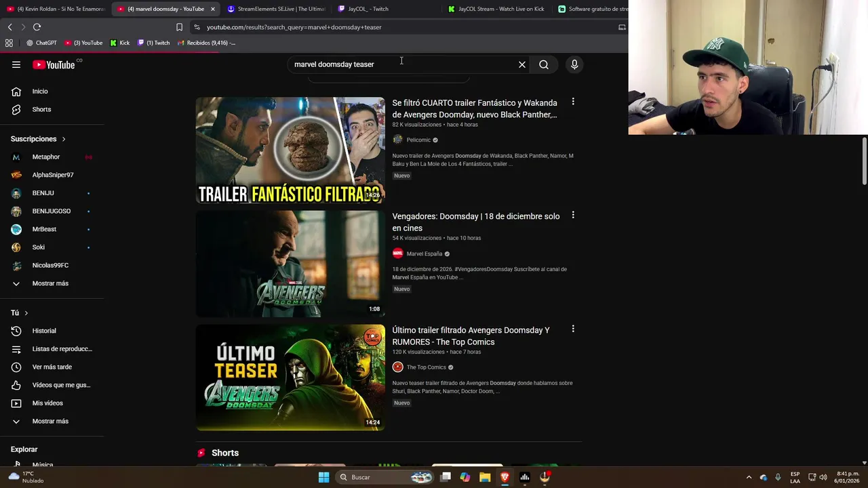Close the marvel doomsday YouTube tab
The width and height of the screenshot is (868, 488).
213,9
